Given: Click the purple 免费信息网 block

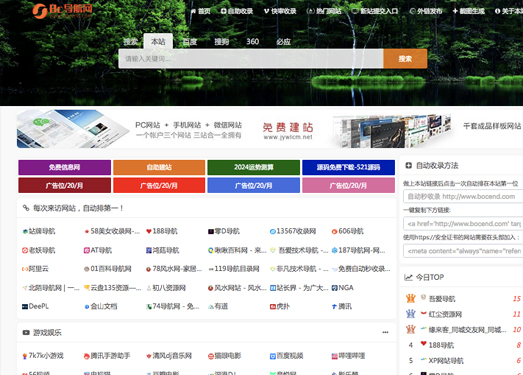Looking at the screenshot, I should [x=64, y=167].
